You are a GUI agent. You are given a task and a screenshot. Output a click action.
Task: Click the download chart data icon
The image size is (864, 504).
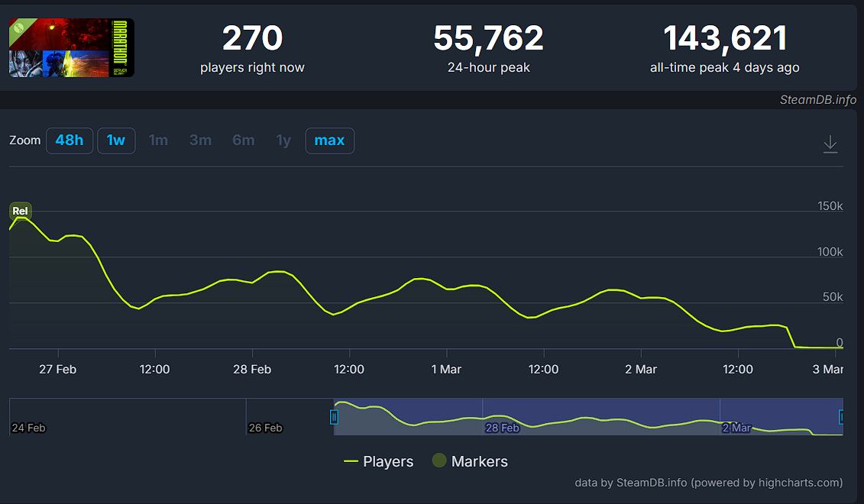coord(830,144)
